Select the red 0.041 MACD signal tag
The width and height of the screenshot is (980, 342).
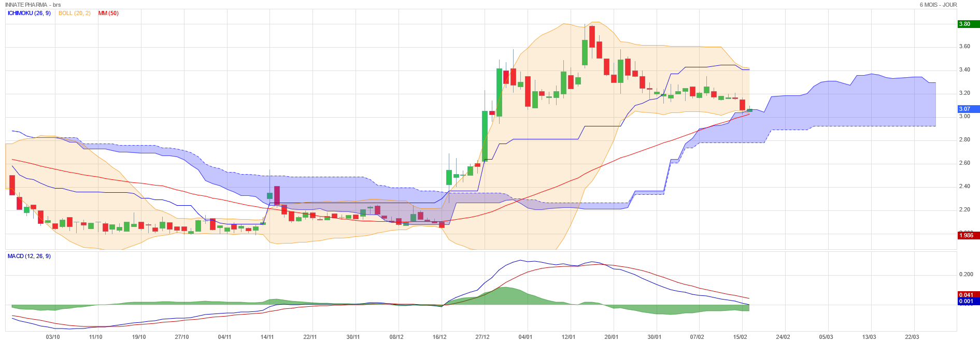click(969, 295)
